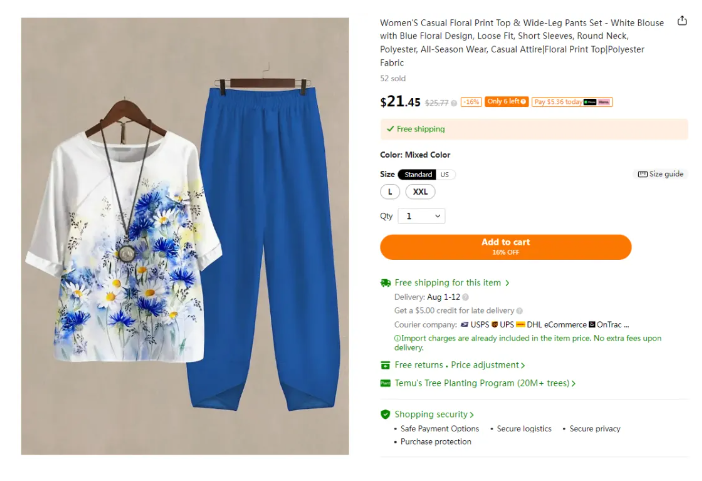The width and height of the screenshot is (702, 481).
Task: Click the Add to cart button
Action: [x=505, y=247]
